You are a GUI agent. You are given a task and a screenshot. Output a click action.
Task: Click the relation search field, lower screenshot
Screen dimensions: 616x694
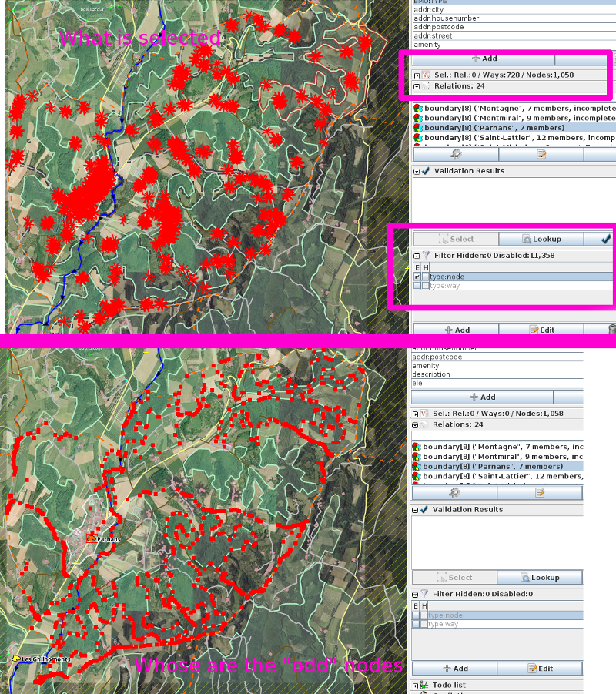[x=497, y=435]
